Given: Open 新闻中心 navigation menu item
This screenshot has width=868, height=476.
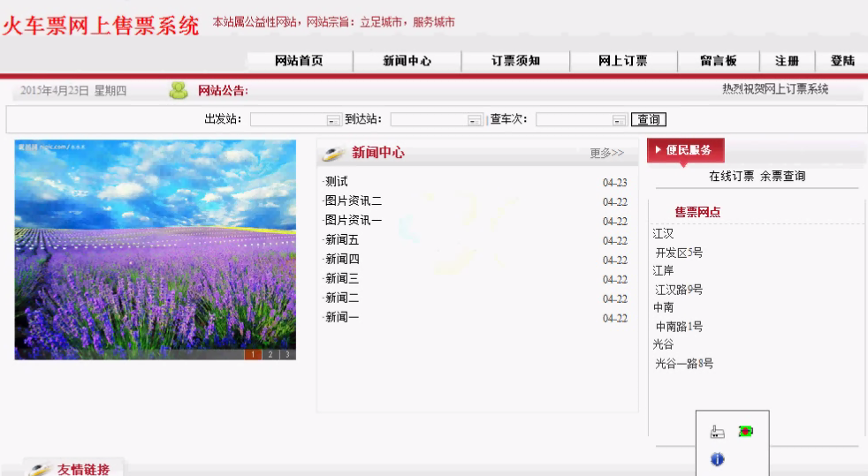Looking at the screenshot, I should coord(407,61).
